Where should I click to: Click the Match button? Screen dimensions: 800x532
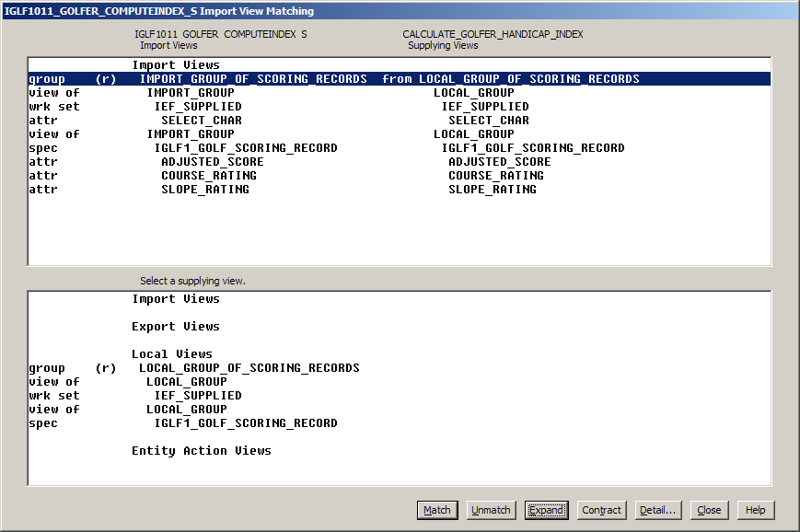pyautogui.click(x=437, y=510)
